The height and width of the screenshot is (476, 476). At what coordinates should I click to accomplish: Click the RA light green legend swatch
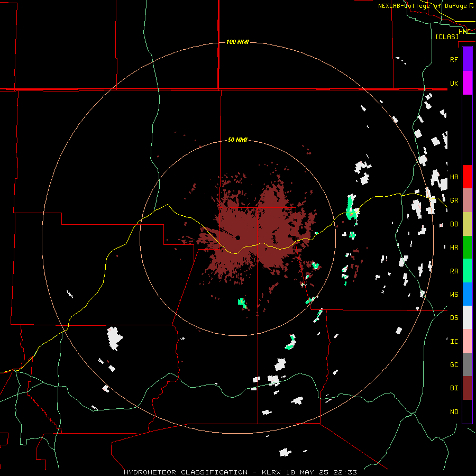tap(467, 270)
